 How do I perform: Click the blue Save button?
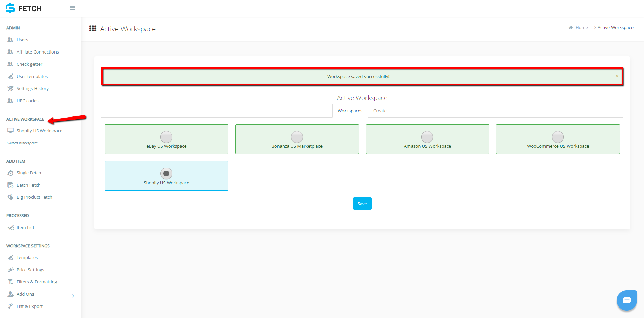tap(362, 204)
